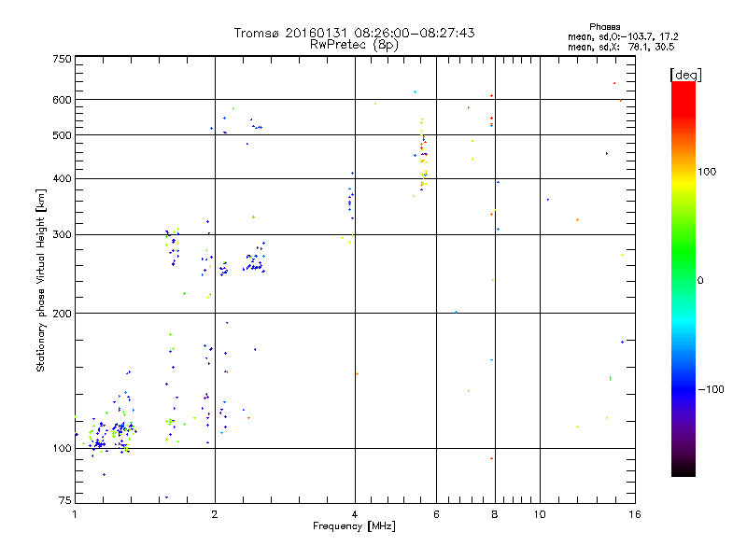Click the 'mean, sd,O: -103.7, 17.2' text
The image size is (747, 560).
623,36
